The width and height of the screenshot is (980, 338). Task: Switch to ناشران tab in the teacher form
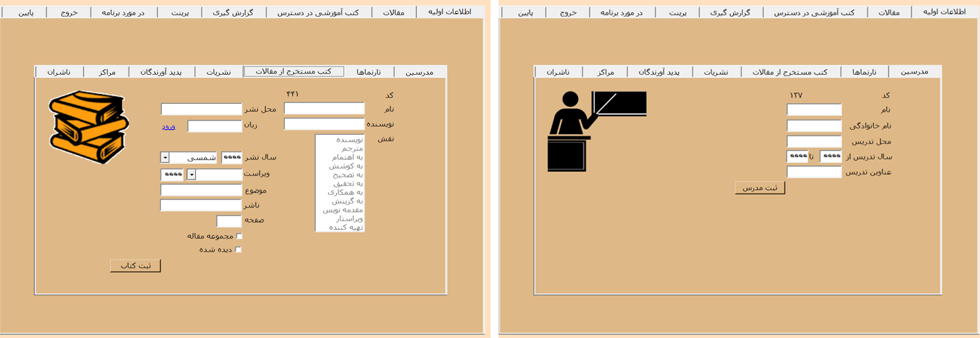[557, 72]
